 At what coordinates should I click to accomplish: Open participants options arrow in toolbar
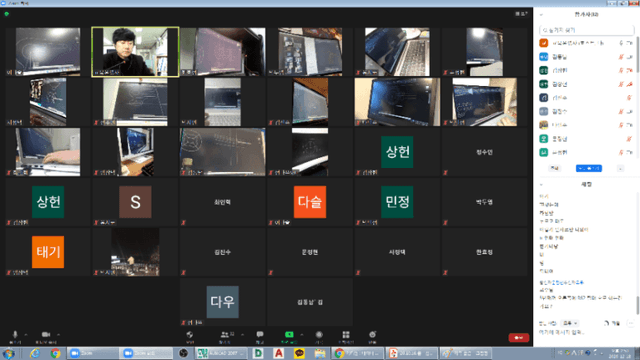click(242, 335)
